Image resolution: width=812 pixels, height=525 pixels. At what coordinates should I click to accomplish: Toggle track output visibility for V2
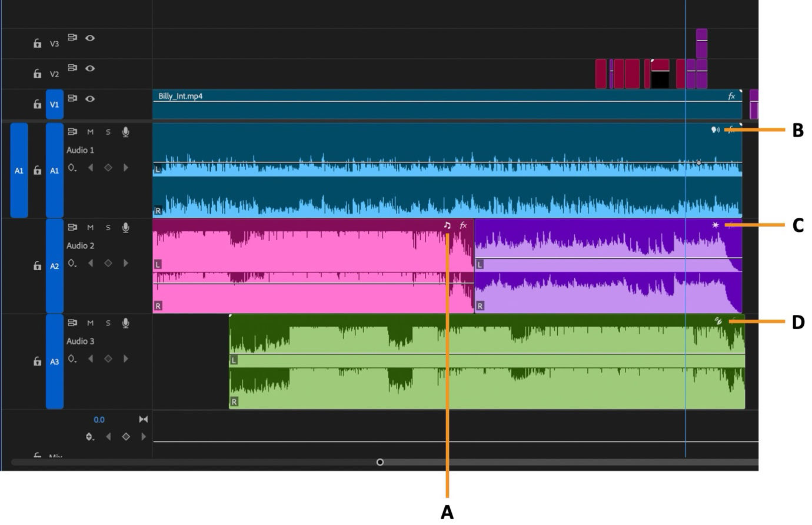(x=89, y=69)
